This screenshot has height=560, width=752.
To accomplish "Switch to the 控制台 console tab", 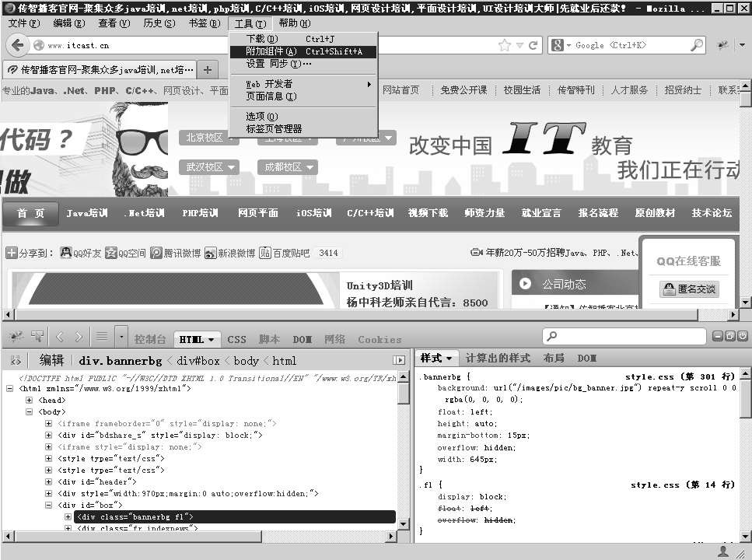I will point(150,340).
